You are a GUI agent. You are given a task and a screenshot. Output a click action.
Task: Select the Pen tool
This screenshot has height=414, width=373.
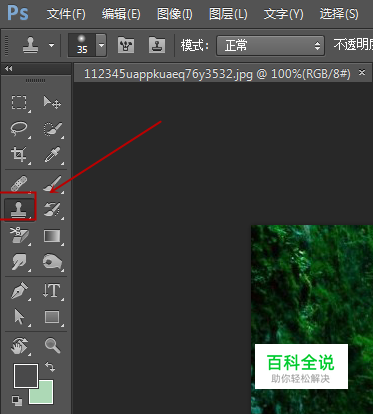point(19,291)
